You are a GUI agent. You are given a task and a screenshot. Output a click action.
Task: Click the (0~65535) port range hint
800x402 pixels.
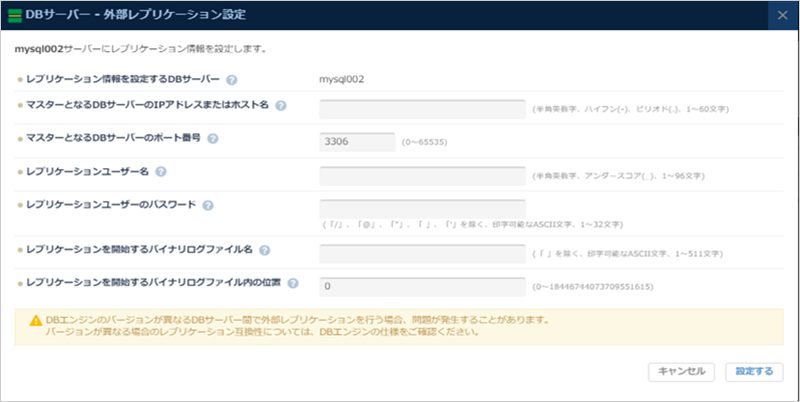tap(424, 142)
